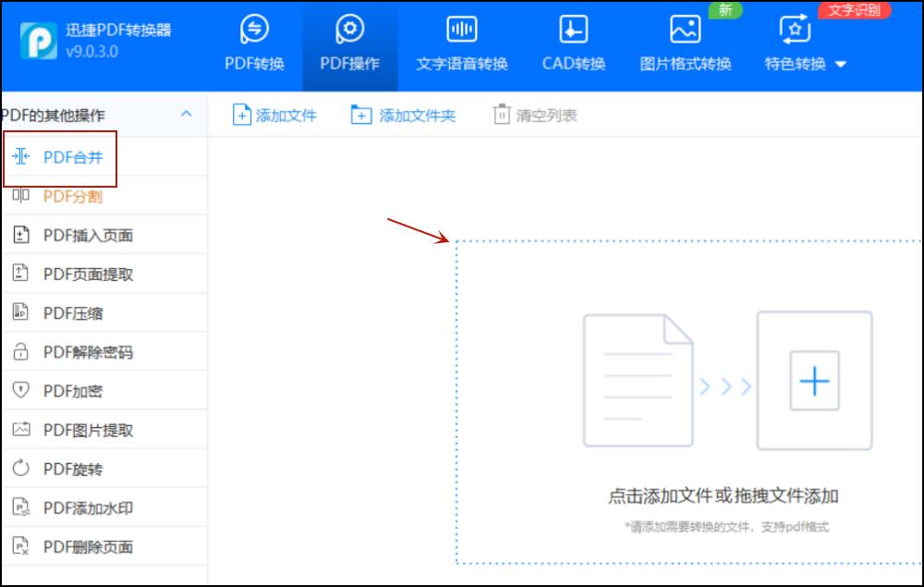The height and width of the screenshot is (587, 924).
Task: Select the 文字语音转换 module
Action: (460, 46)
